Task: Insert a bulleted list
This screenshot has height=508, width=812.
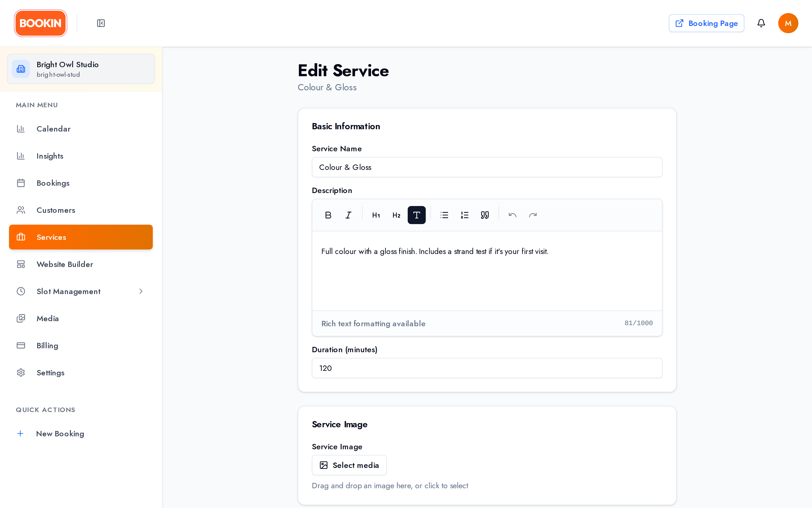Action: coord(444,215)
